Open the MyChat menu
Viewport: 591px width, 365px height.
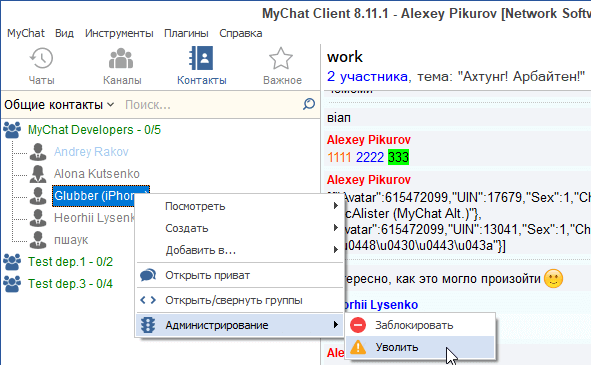tap(26, 33)
